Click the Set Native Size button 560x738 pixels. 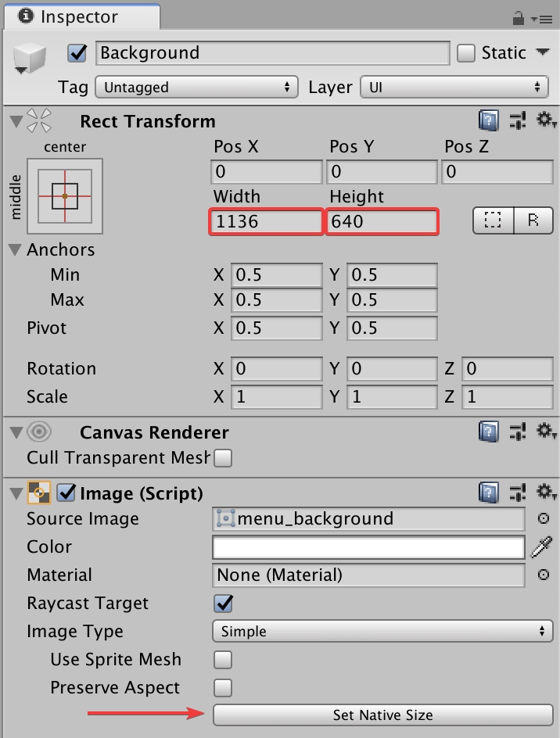click(382, 715)
